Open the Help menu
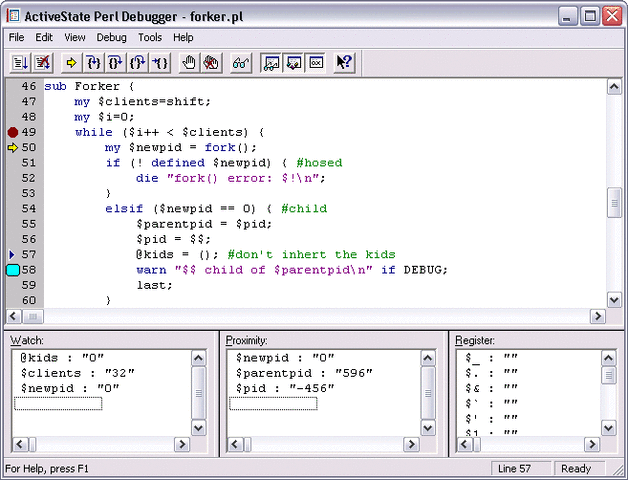Image resolution: width=628 pixels, height=480 pixels. click(x=183, y=37)
